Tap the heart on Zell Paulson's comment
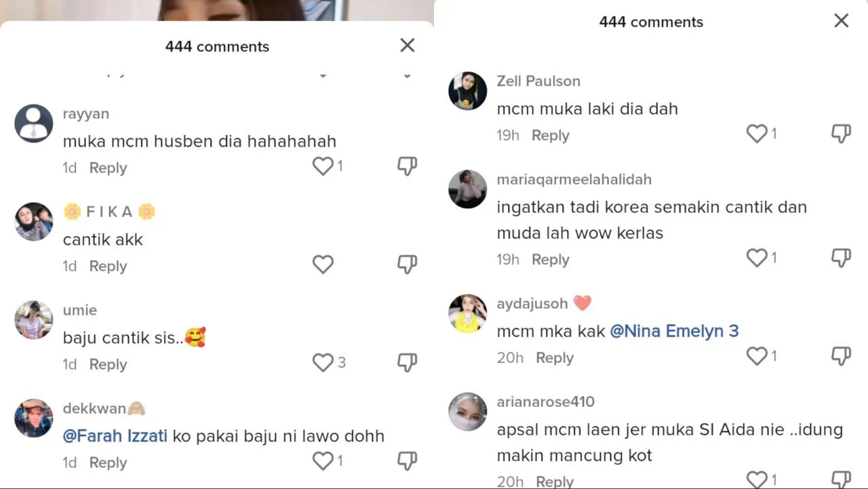Viewport: 868px width, 489px height. click(x=757, y=134)
